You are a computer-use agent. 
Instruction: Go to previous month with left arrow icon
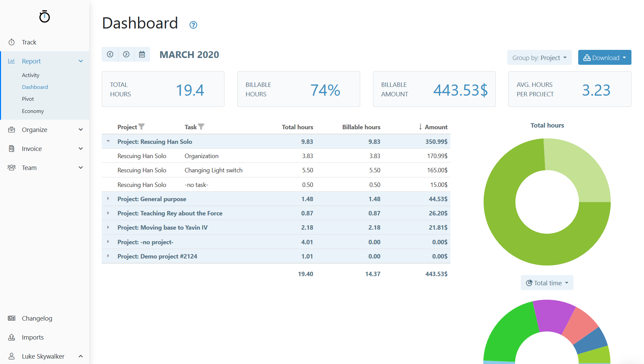click(x=110, y=54)
